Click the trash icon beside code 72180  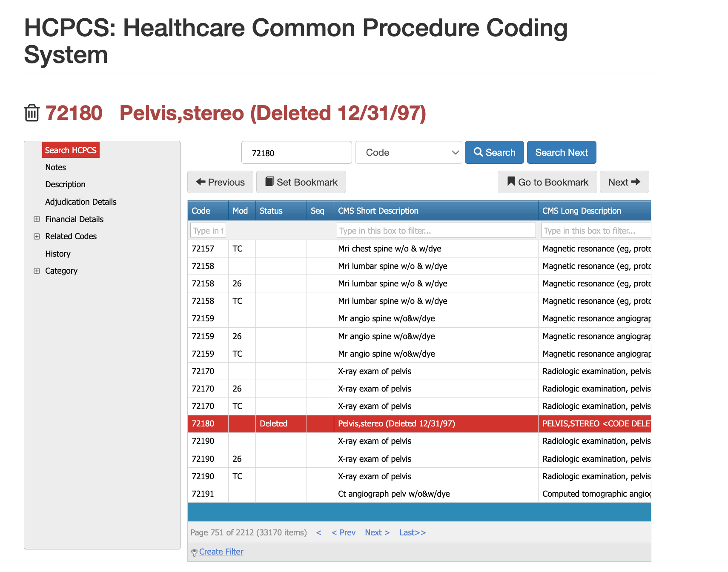(x=31, y=113)
